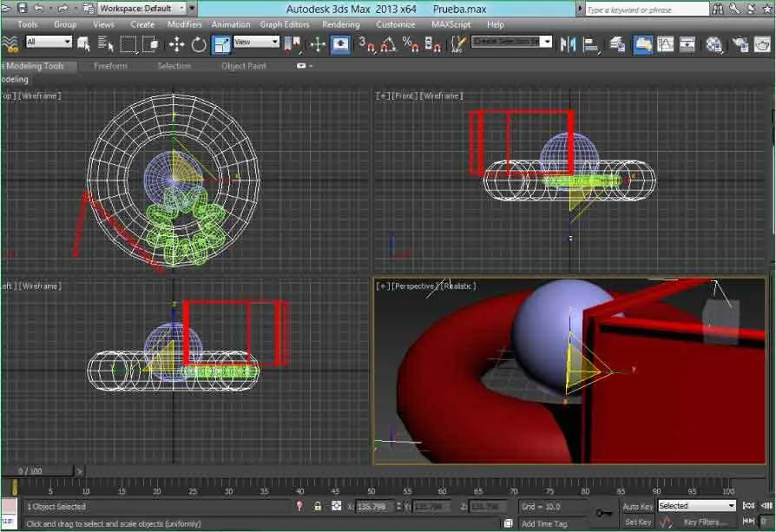Image resolution: width=776 pixels, height=532 pixels.
Task: Open Render Setup icon
Action: (x=740, y=44)
